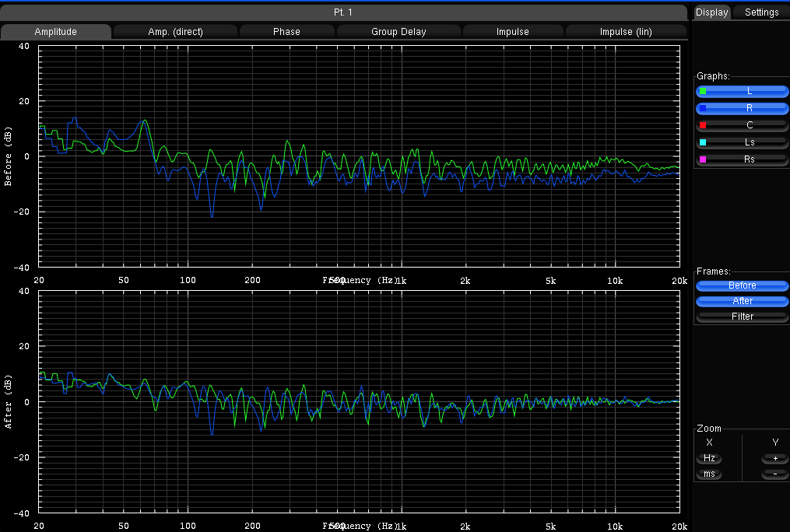This screenshot has width=790, height=532.
Task: Toggle the L channel graph
Action: (x=749, y=91)
